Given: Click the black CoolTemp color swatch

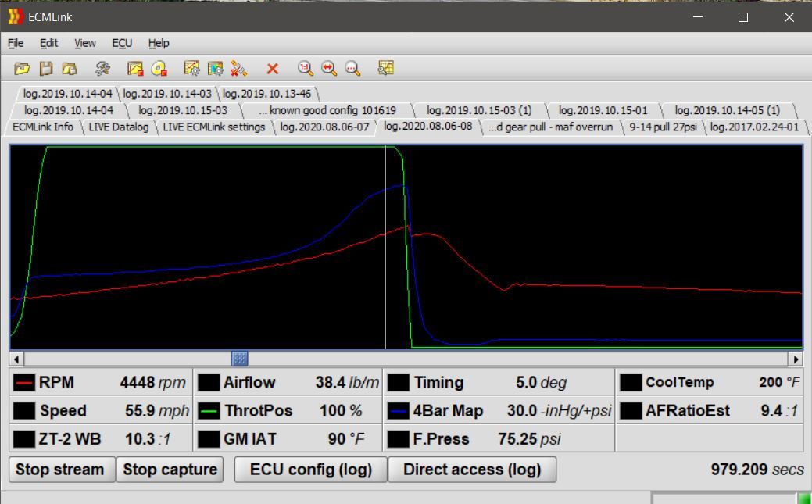Looking at the screenshot, I should [631, 383].
